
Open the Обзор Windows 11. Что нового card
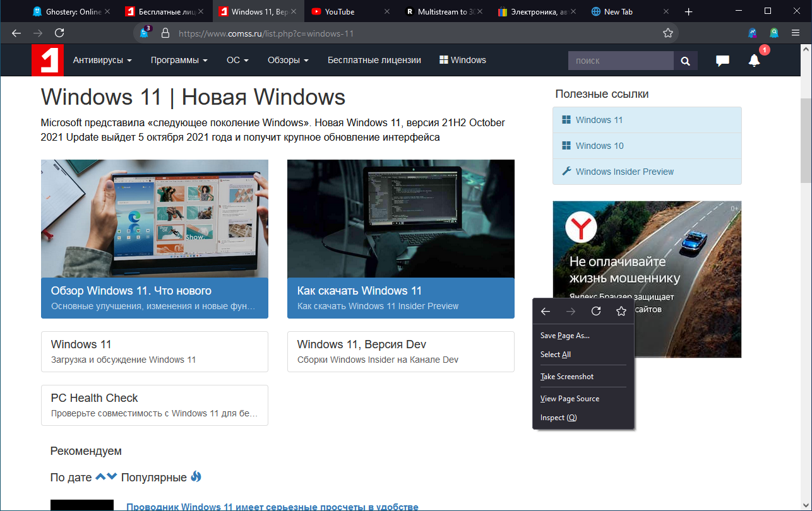click(155, 298)
